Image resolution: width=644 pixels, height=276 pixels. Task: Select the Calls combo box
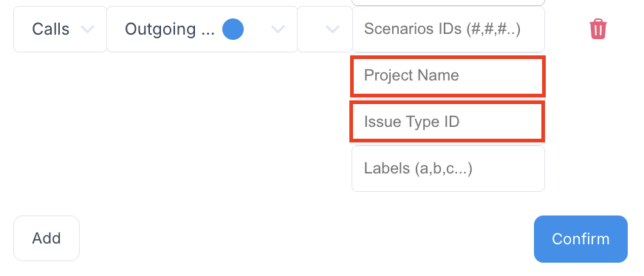coord(61,29)
